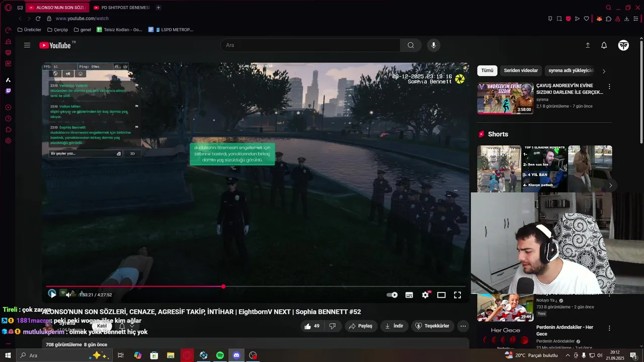Click the Windows taskbar search box
644x362 pixels.
pos(64,355)
